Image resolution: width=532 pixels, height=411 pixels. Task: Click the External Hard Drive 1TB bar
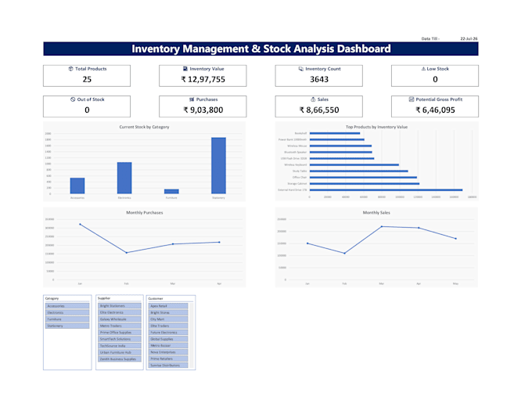click(x=386, y=190)
